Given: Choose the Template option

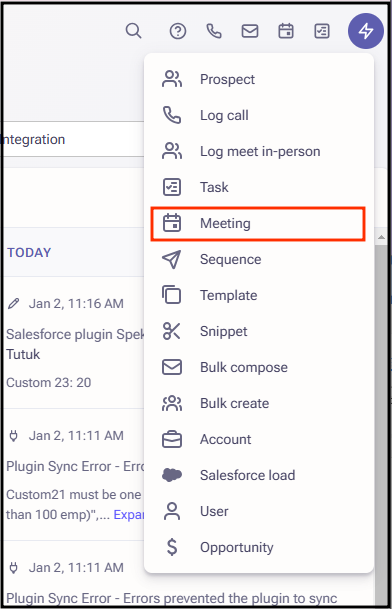Looking at the screenshot, I should (258, 295).
